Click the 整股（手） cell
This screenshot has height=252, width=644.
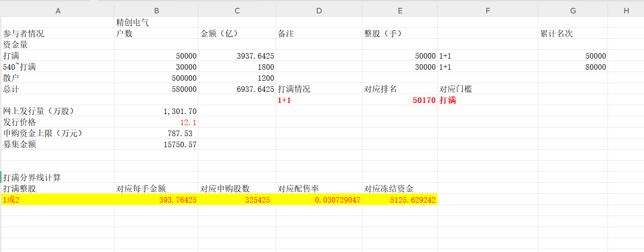400,33
